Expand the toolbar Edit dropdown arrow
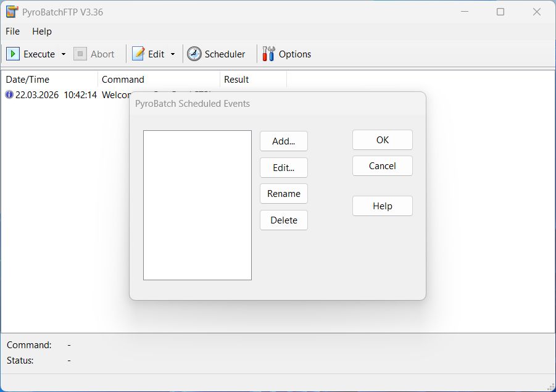This screenshot has width=556, height=392. coord(173,54)
